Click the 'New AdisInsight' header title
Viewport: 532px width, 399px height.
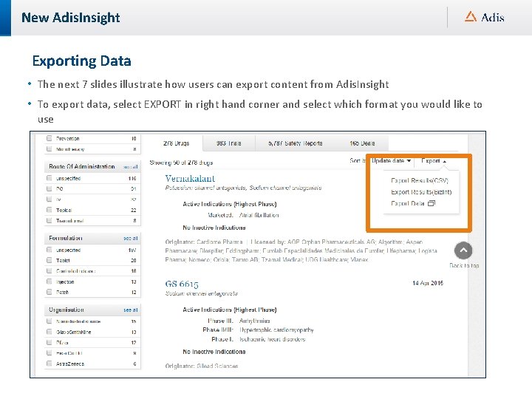pyautogui.click(x=71, y=18)
